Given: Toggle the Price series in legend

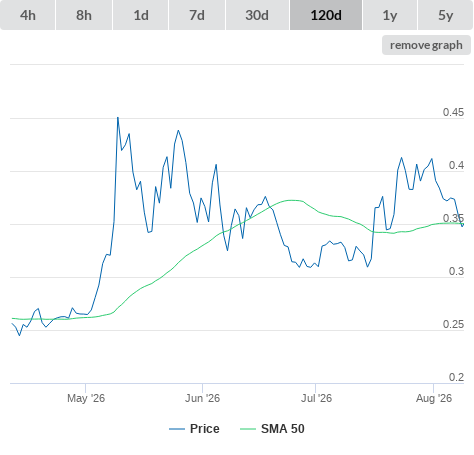Looking at the screenshot, I should [x=205, y=429].
